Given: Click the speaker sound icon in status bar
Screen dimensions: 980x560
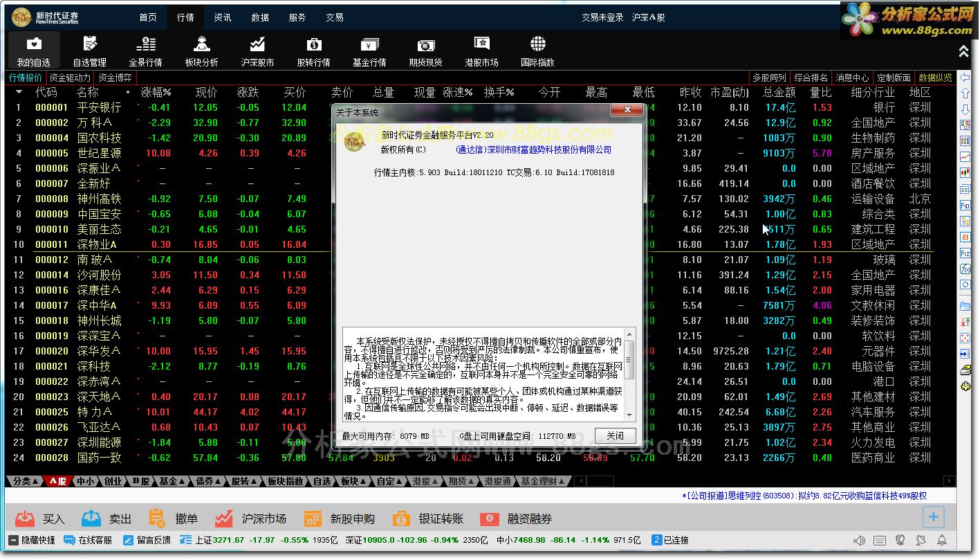Looking at the screenshot, I should pyautogui.click(x=859, y=541).
